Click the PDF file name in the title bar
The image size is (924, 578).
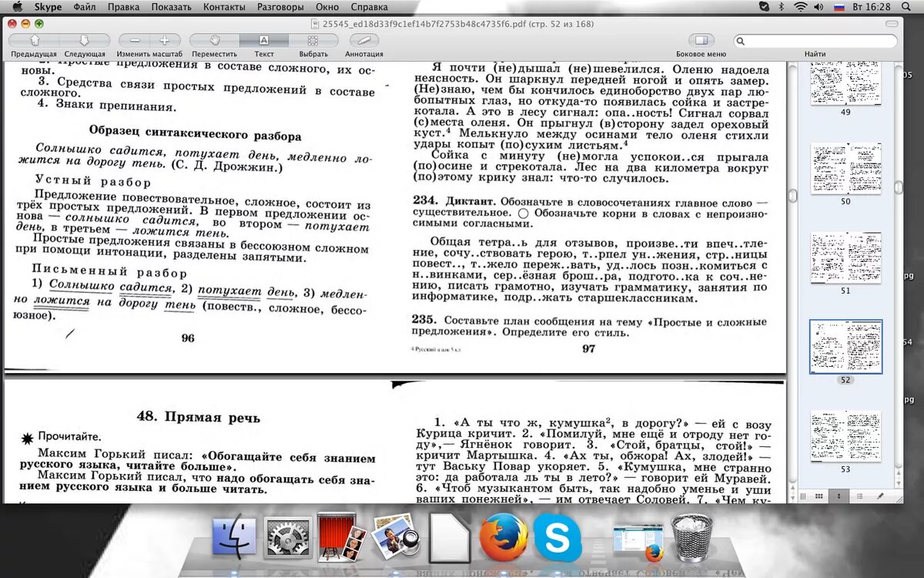coord(457,24)
